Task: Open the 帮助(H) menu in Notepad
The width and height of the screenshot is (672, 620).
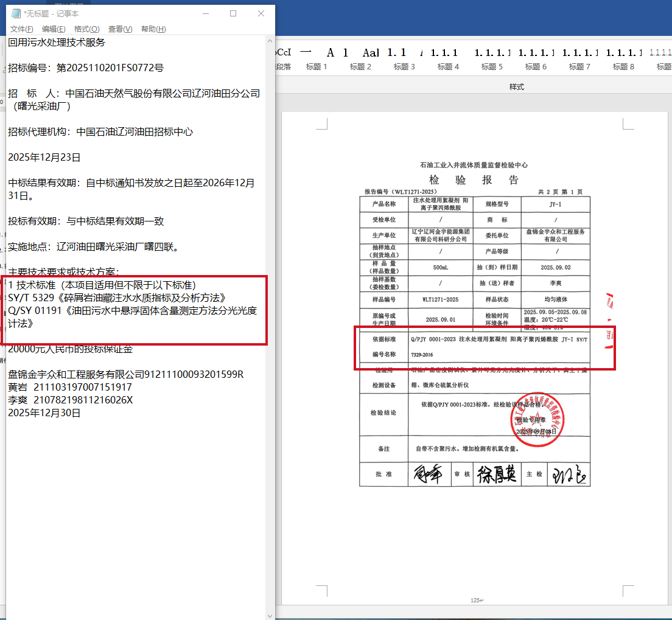Action: 153,29
